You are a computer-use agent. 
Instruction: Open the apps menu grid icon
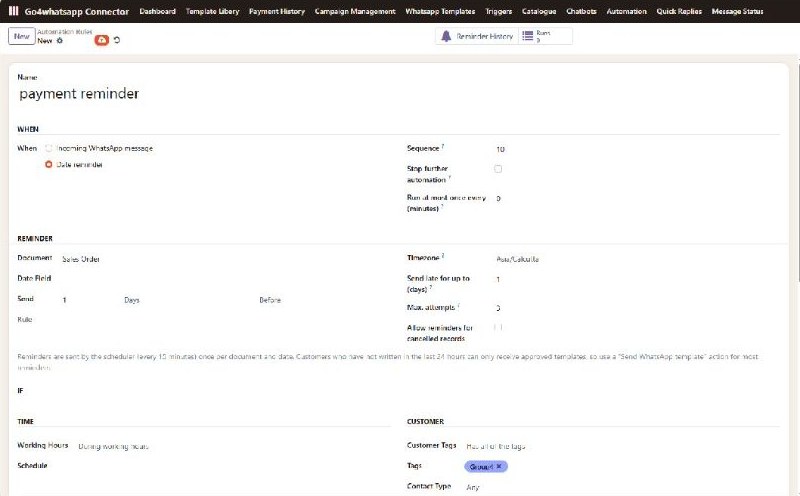[13, 11]
